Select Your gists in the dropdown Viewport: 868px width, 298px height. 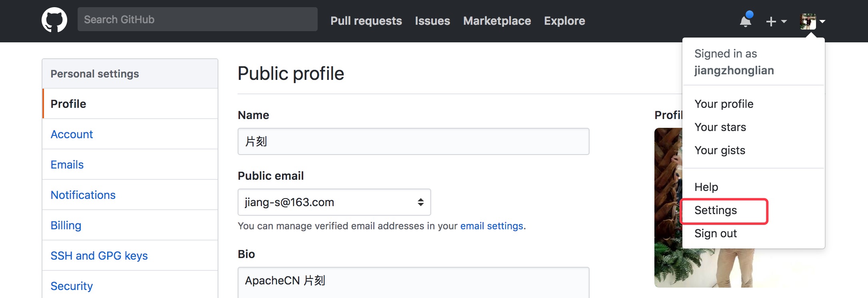coord(720,151)
